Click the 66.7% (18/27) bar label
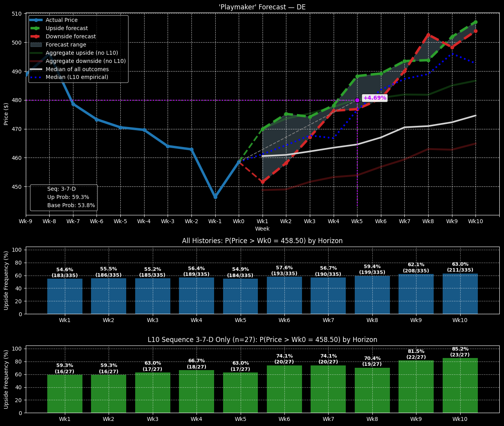The image size is (504, 426). (197, 364)
